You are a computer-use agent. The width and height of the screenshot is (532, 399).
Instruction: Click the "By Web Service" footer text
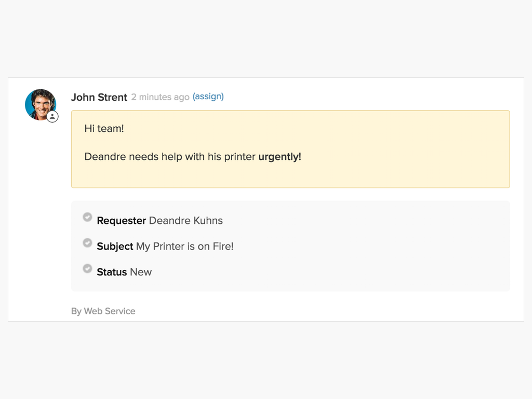pyautogui.click(x=103, y=311)
